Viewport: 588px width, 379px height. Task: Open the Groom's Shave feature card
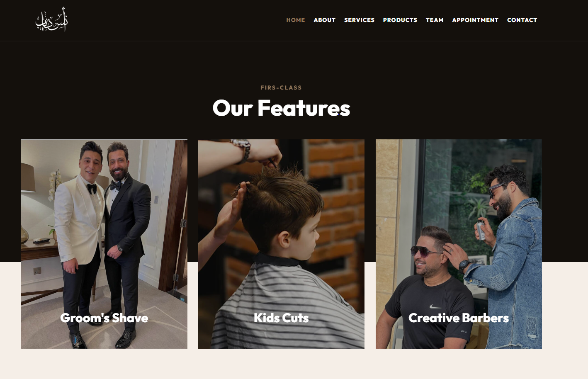(x=104, y=244)
